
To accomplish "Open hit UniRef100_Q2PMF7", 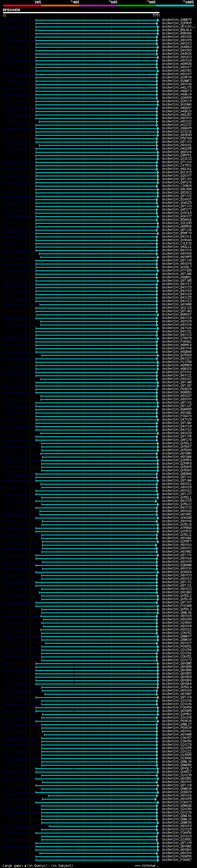I will [177, 542].
